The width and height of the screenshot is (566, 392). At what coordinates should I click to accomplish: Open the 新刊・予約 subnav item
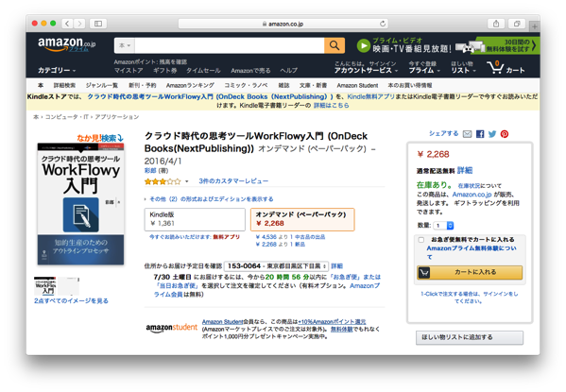143,85
